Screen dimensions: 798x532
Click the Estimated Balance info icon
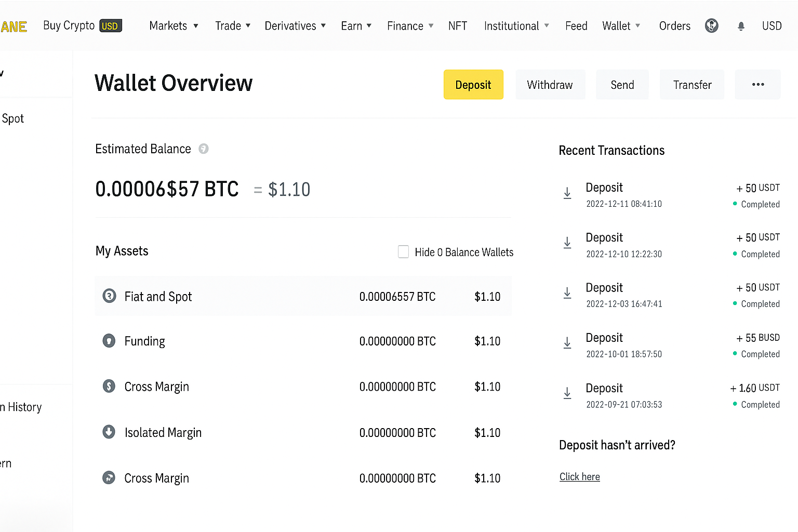click(x=204, y=149)
